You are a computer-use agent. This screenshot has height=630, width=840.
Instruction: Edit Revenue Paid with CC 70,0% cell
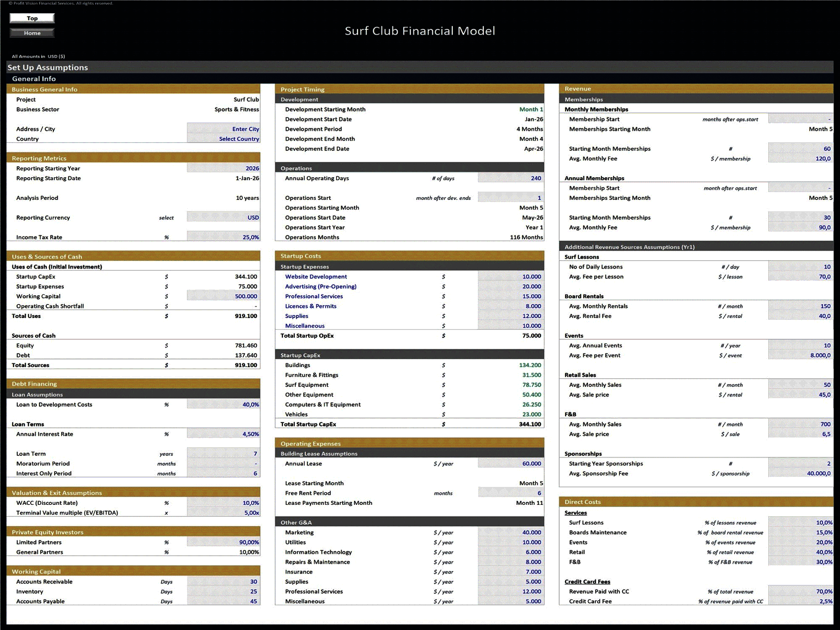coord(801,591)
